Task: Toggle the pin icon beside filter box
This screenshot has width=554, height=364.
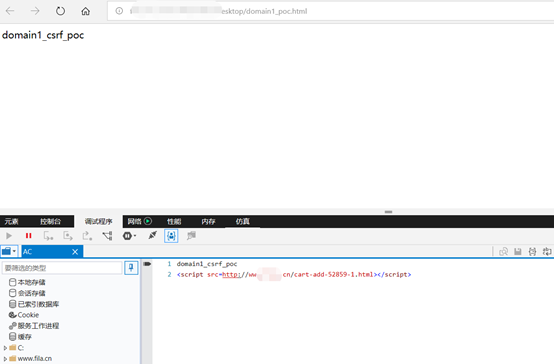Action: pyautogui.click(x=131, y=268)
